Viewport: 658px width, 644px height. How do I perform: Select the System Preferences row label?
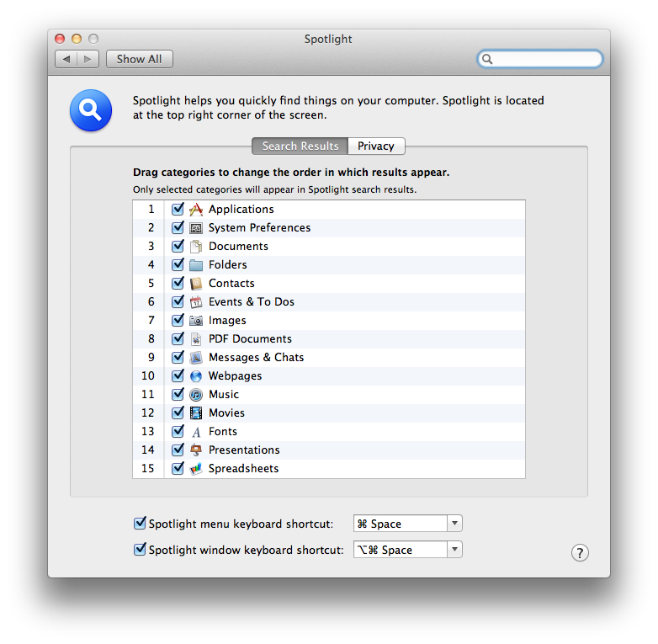[260, 227]
